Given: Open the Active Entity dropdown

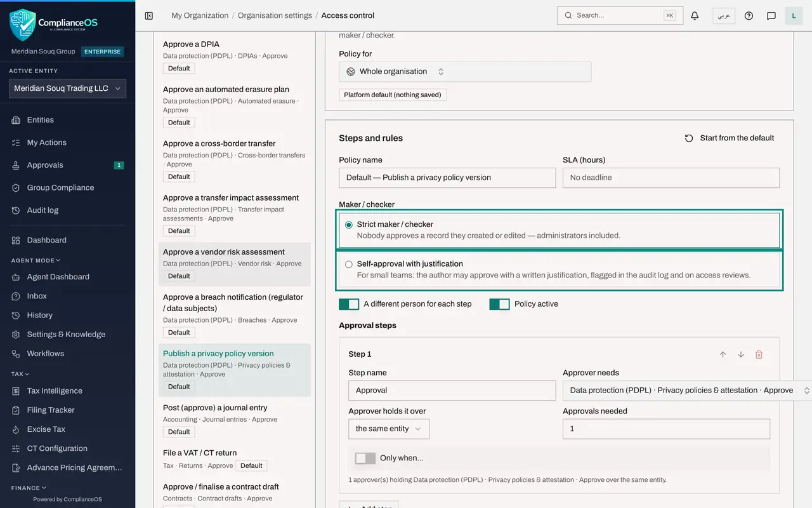Looking at the screenshot, I should click(67, 88).
